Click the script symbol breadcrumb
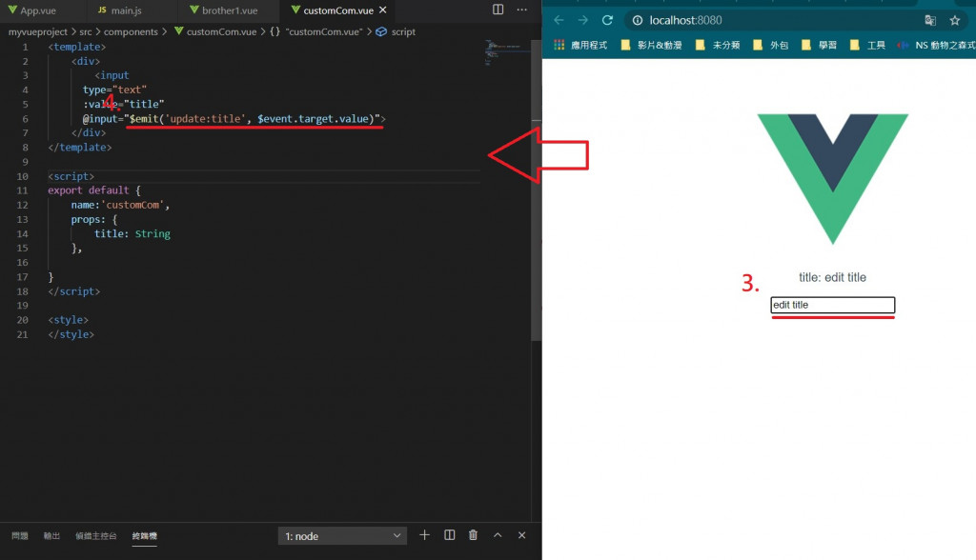976x560 pixels. pos(396,31)
